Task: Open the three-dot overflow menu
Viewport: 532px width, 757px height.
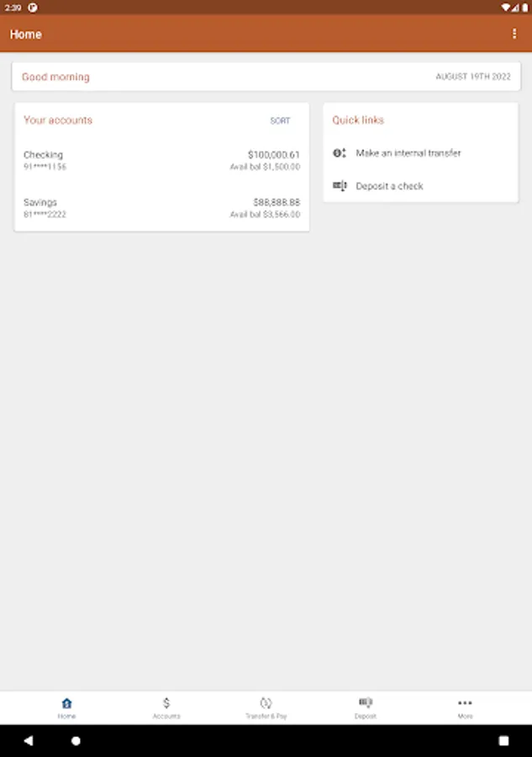Action: coord(514,34)
